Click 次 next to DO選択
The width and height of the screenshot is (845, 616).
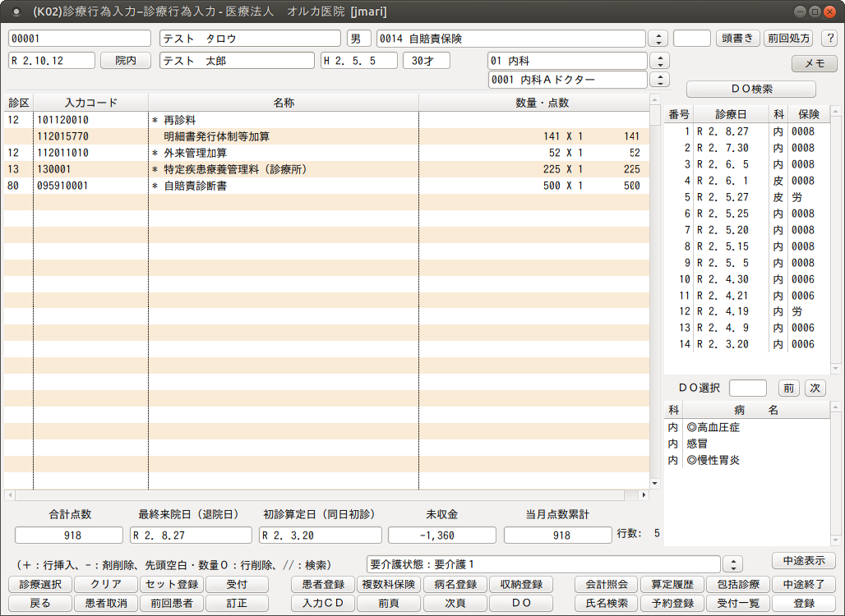[815, 388]
